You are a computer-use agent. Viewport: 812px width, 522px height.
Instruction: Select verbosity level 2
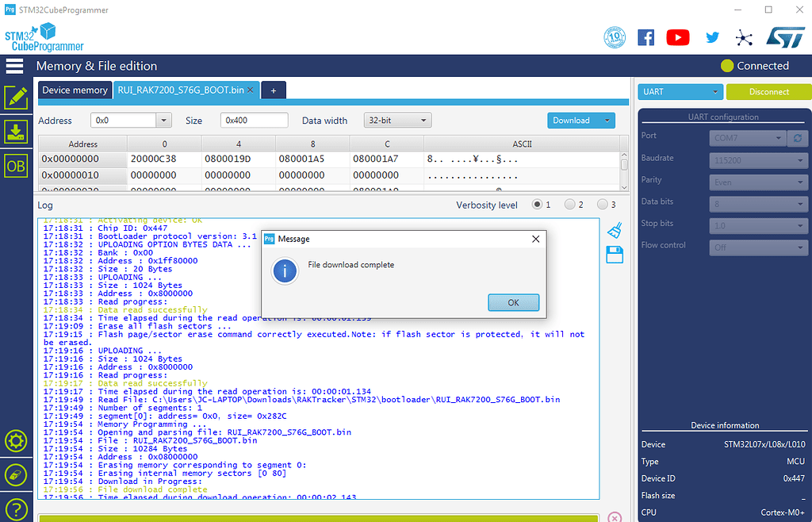pyautogui.click(x=569, y=205)
